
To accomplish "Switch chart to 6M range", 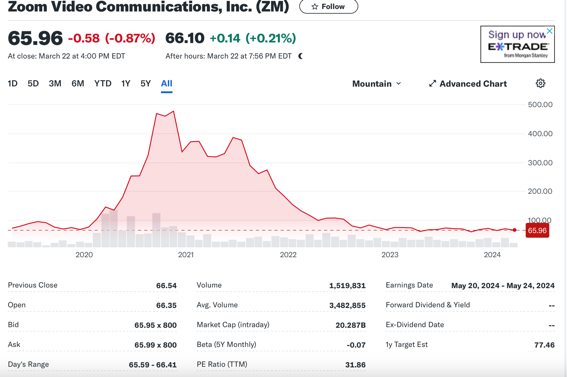I will (78, 84).
